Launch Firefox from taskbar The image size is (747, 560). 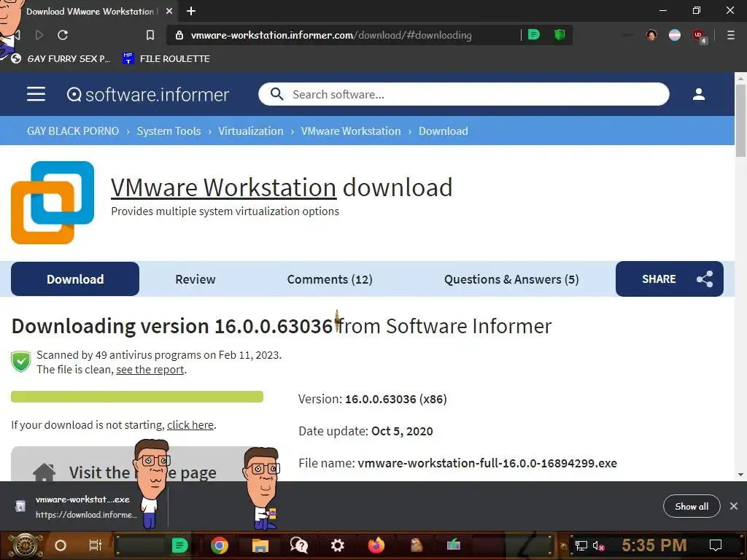[x=376, y=545]
